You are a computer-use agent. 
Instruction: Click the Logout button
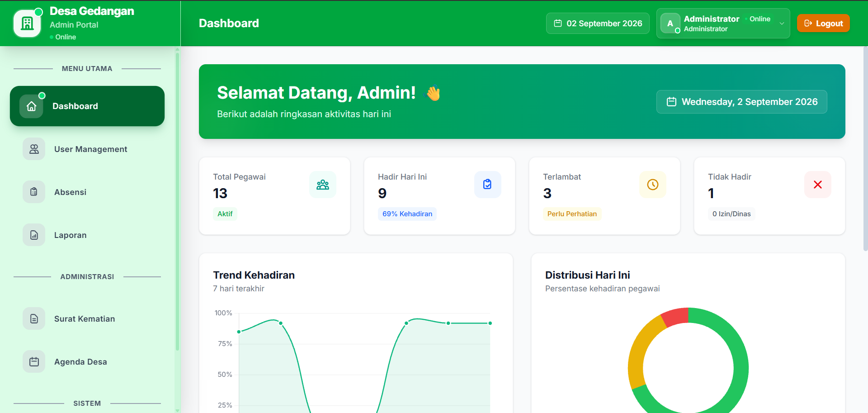coord(823,24)
